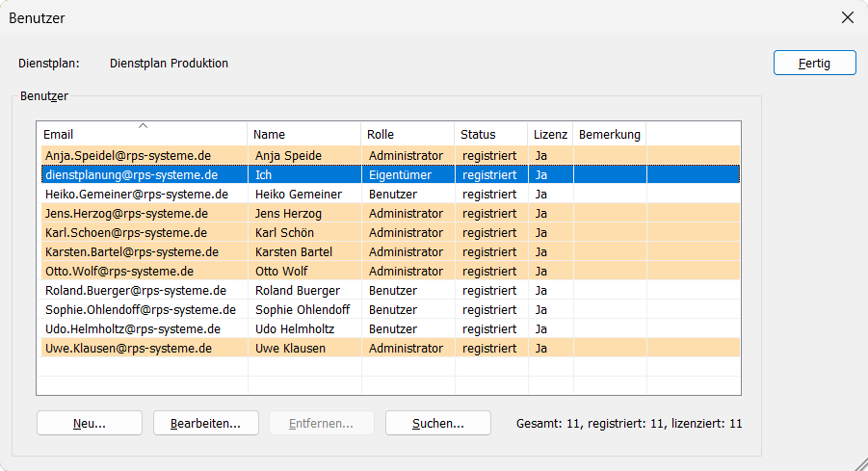
Task: Click the Suchen... button
Action: pos(438,424)
